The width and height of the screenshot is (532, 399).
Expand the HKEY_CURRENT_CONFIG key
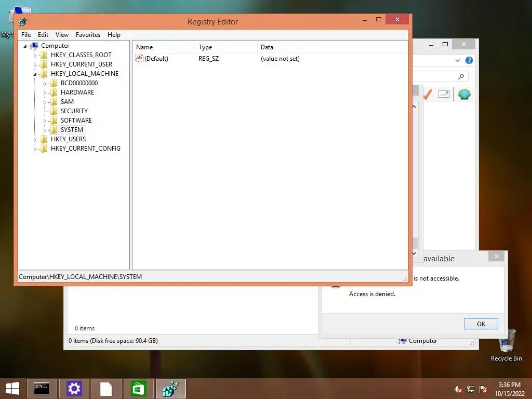35,149
